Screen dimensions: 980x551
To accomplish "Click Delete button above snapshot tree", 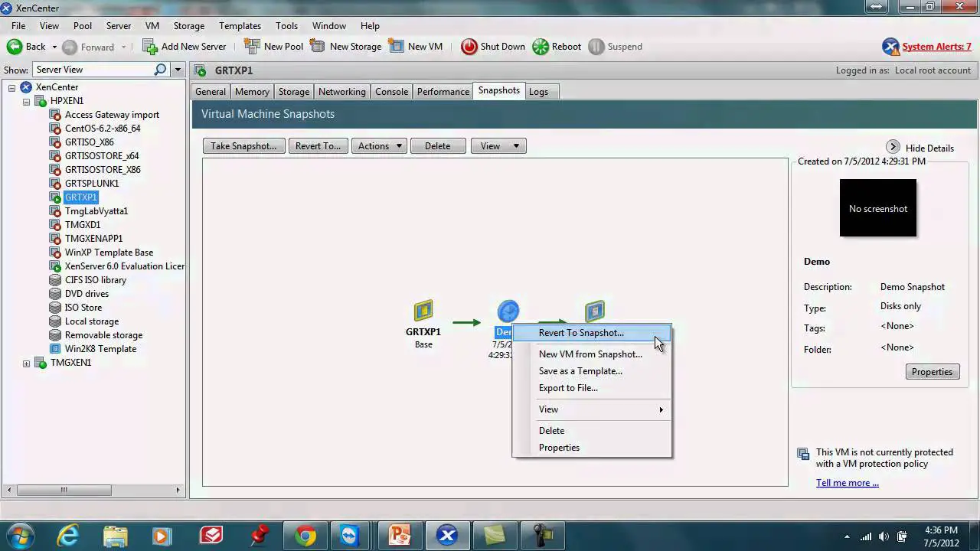I will click(437, 146).
